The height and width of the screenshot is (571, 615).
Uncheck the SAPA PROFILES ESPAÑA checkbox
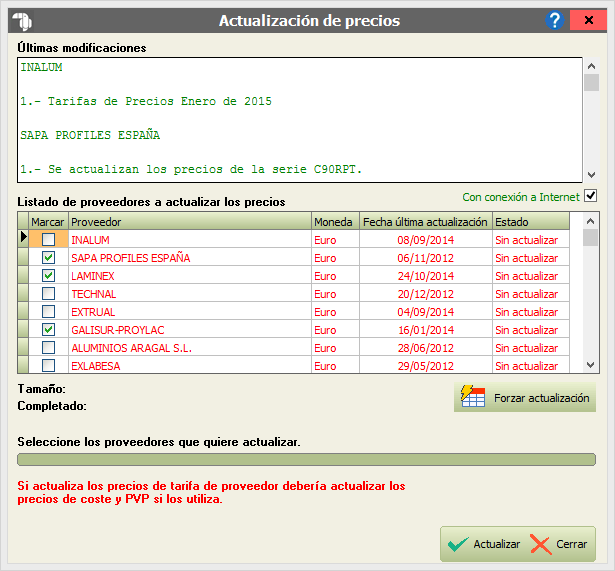coord(49,258)
